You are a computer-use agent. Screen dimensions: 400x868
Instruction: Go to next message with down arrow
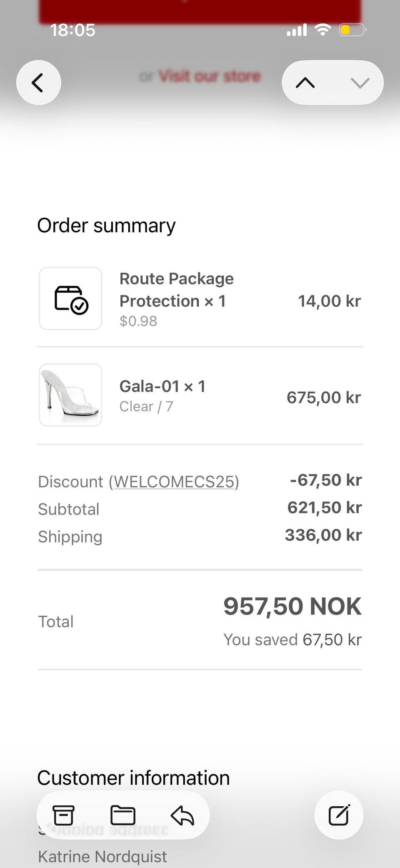(360, 83)
